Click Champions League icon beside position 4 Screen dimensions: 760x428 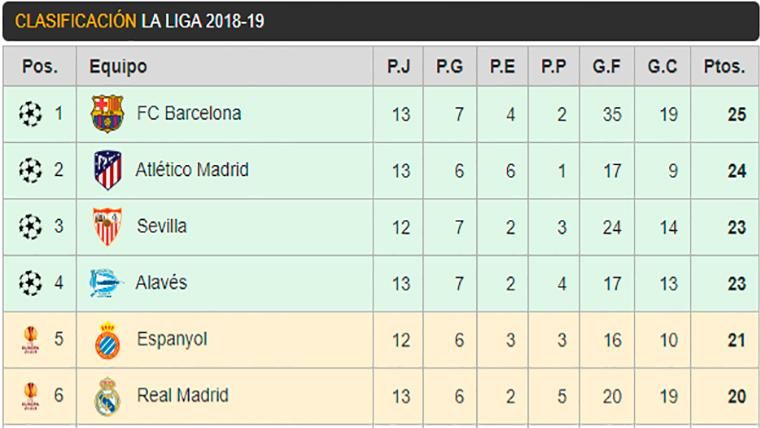[30, 283]
